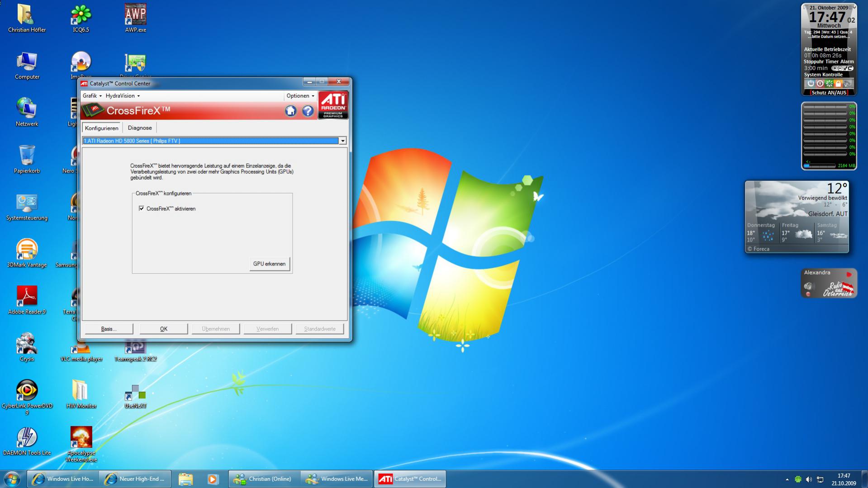Toggle the CrossFireX aktivieren checkbox
This screenshot has width=868, height=488.
click(x=142, y=208)
